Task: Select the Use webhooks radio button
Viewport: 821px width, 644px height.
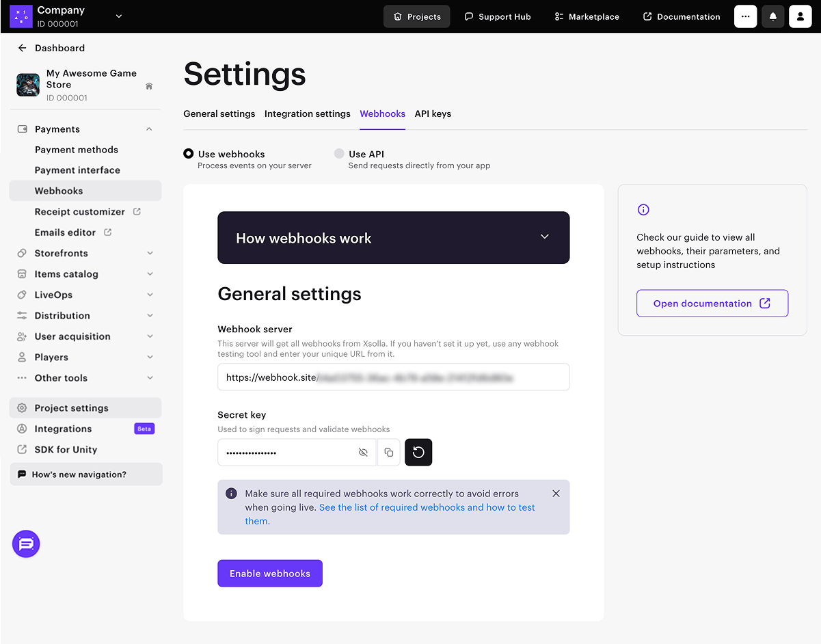Action: coord(189,154)
